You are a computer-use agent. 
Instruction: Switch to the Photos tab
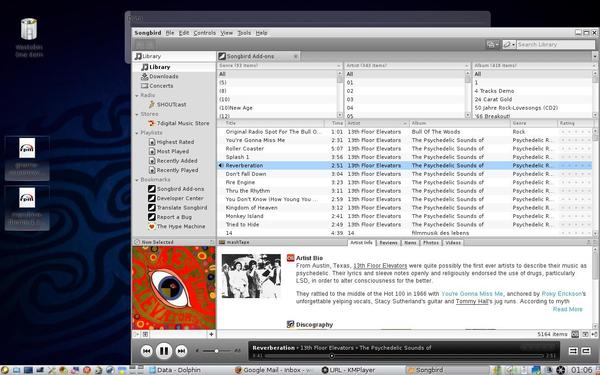coord(430,243)
